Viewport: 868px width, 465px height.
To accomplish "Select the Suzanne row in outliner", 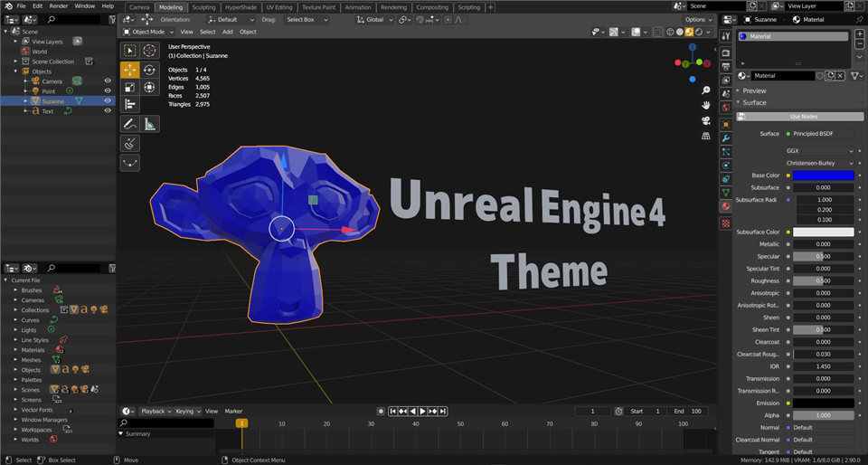I will coord(58,100).
